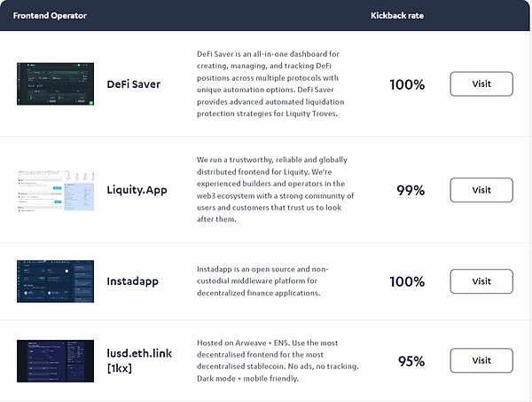The height and width of the screenshot is (402, 532).
Task: Click Instadapp's 100% kickback rate
Action: [x=407, y=282]
